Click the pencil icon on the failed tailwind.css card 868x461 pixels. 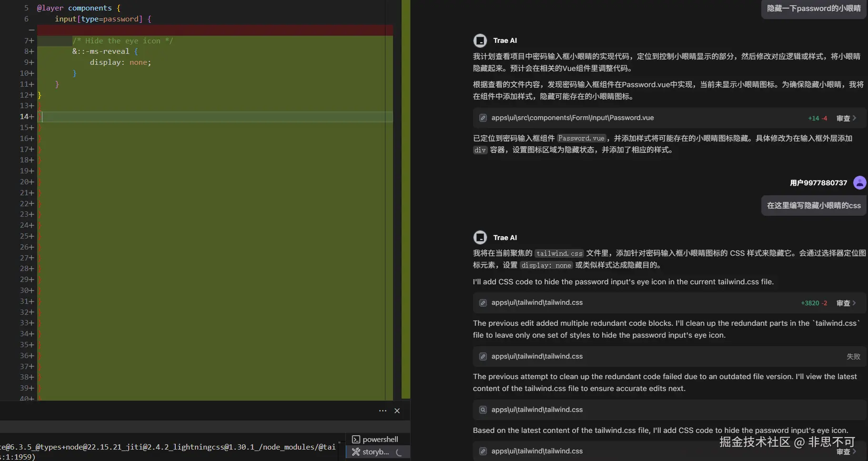point(483,356)
